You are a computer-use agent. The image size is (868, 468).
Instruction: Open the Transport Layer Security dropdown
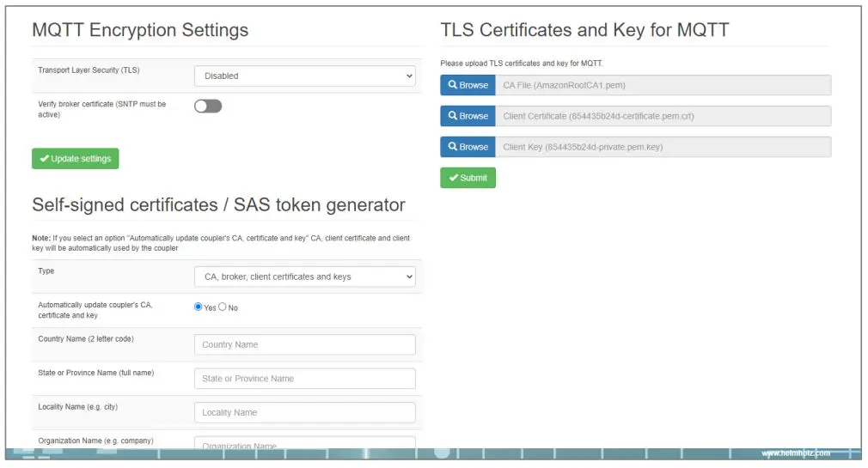click(305, 76)
